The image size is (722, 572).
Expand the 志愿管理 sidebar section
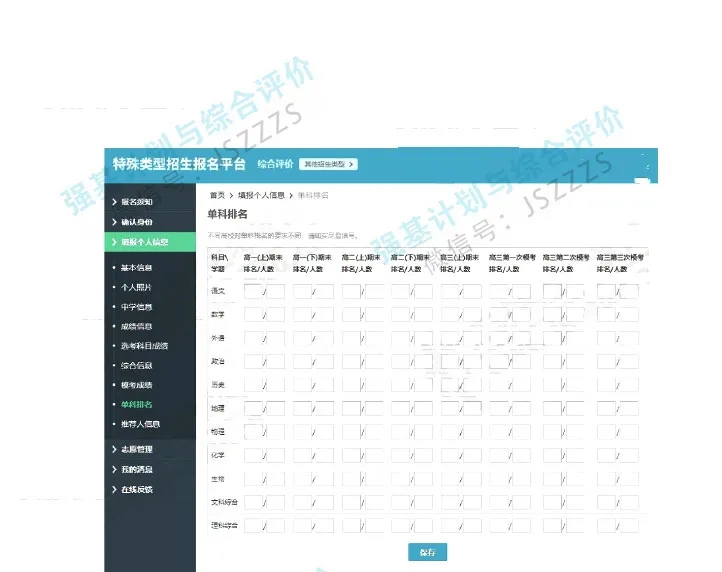(x=138, y=450)
